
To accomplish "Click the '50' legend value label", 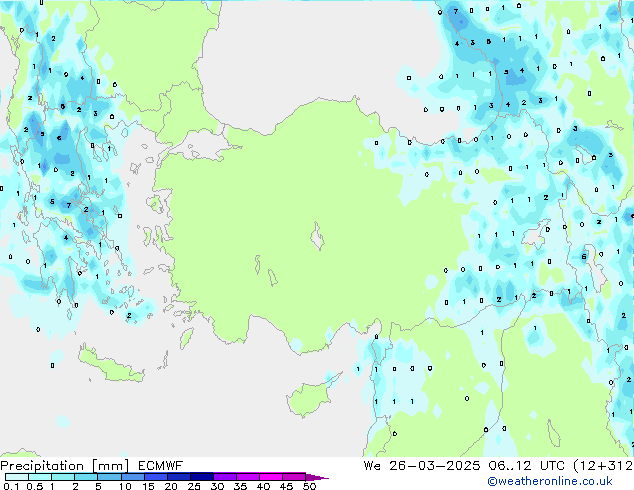I will point(309,486).
